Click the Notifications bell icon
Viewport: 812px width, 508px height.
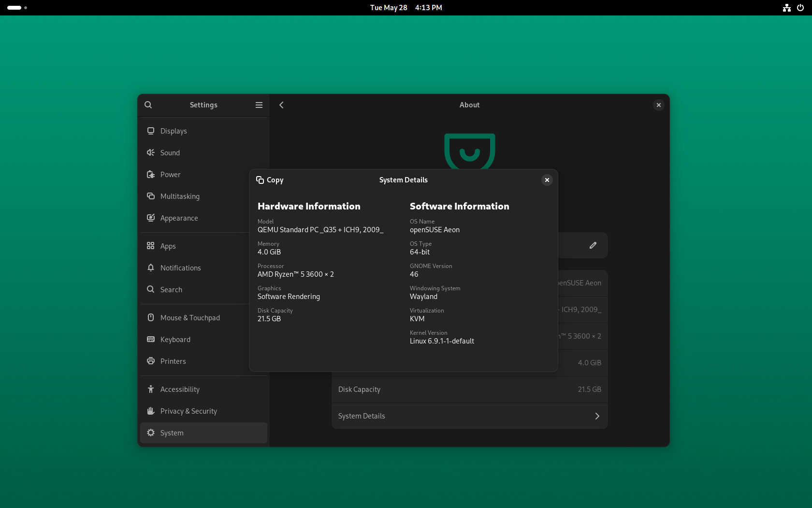pos(151,268)
